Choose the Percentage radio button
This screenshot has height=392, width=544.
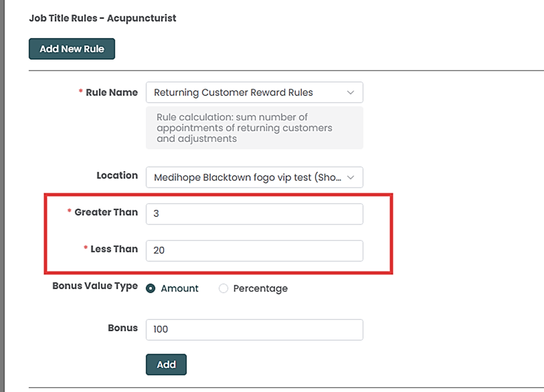coord(224,288)
